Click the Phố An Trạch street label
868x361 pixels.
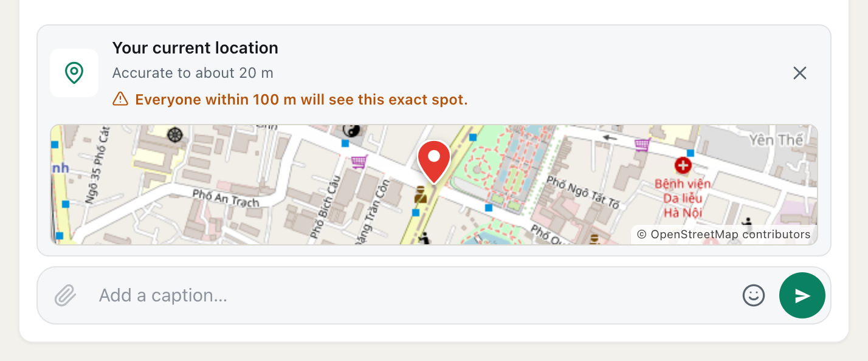pyautogui.click(x=226, y=198)
